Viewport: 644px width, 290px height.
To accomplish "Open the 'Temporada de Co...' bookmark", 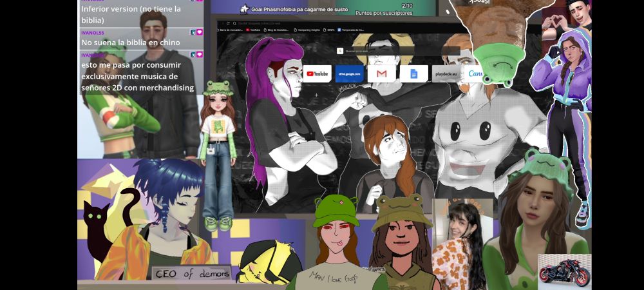I will tap(351, 30).
